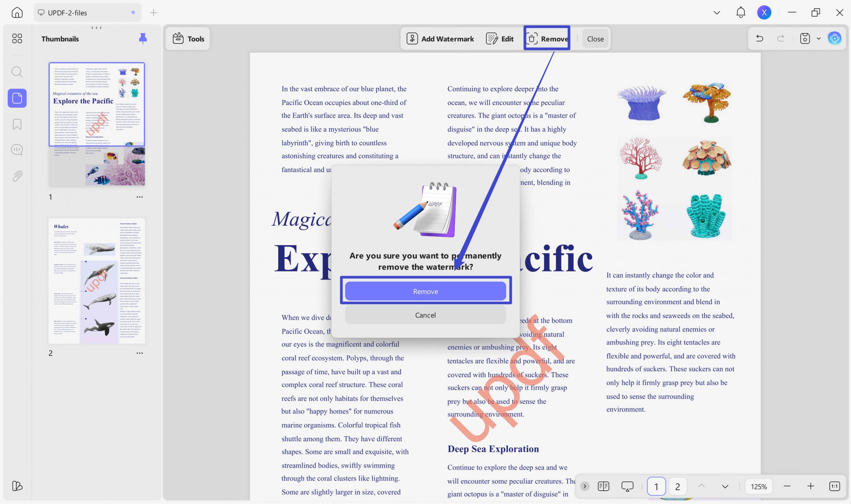Go to next page arrow

tap(725, 486)
